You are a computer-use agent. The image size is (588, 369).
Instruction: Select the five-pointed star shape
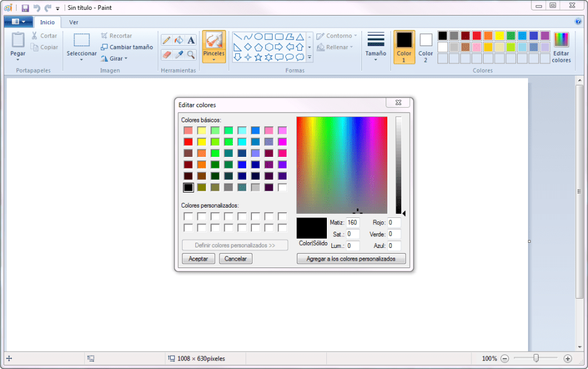pyautogui.click(x=258, y=56)
